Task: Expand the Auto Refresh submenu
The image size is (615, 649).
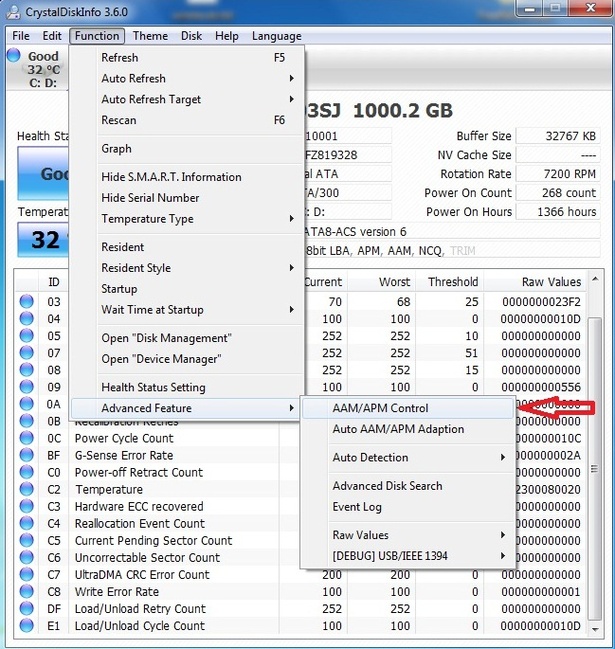Action: pos(185,78)
